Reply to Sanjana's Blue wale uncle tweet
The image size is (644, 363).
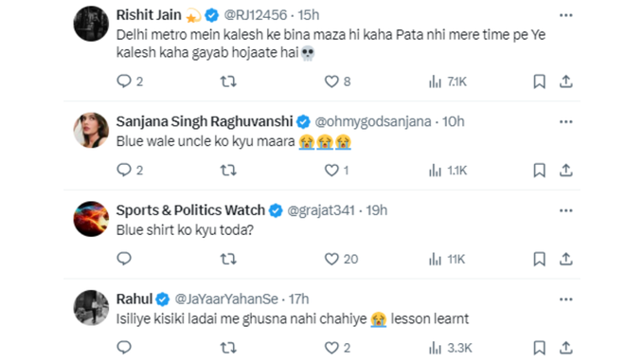click(x=124, y=170)
